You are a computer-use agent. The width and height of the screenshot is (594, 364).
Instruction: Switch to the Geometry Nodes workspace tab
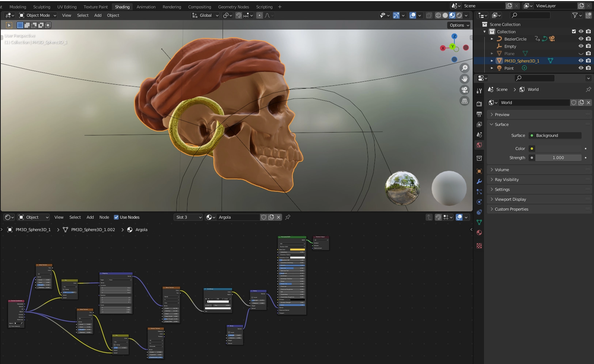[233, 7]
